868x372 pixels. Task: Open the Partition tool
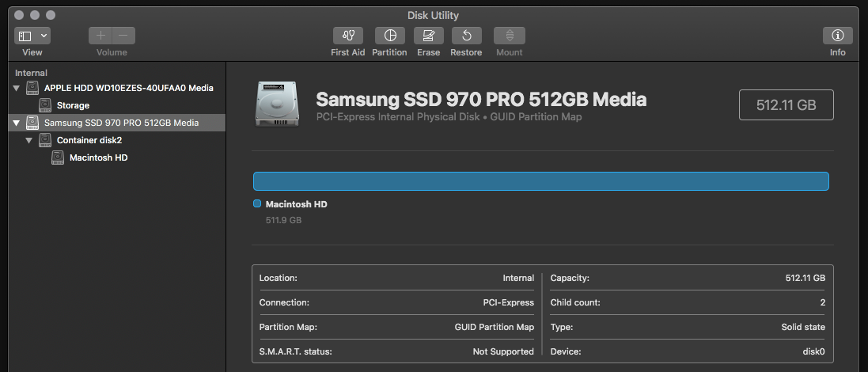pyautogui.click(x=389, y=36)
